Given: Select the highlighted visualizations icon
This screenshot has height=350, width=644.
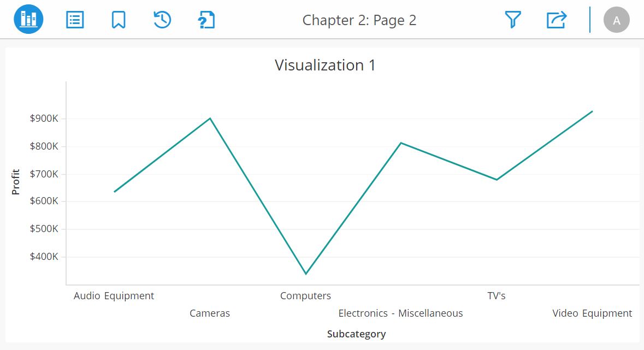Looking at the screenshot, I should tap(27, 19).
